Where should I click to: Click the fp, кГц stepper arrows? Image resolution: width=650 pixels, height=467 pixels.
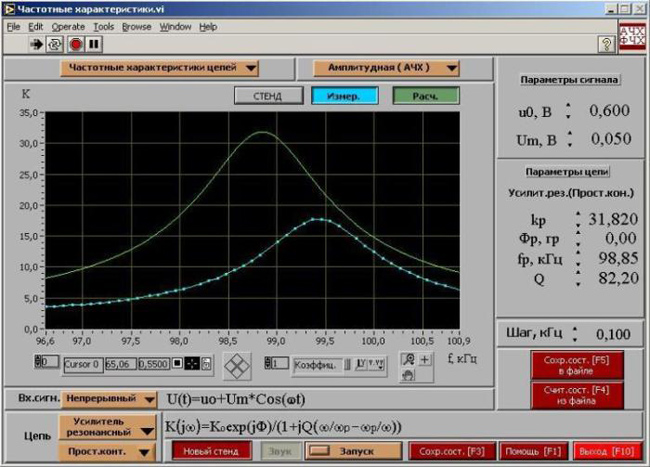578,259
